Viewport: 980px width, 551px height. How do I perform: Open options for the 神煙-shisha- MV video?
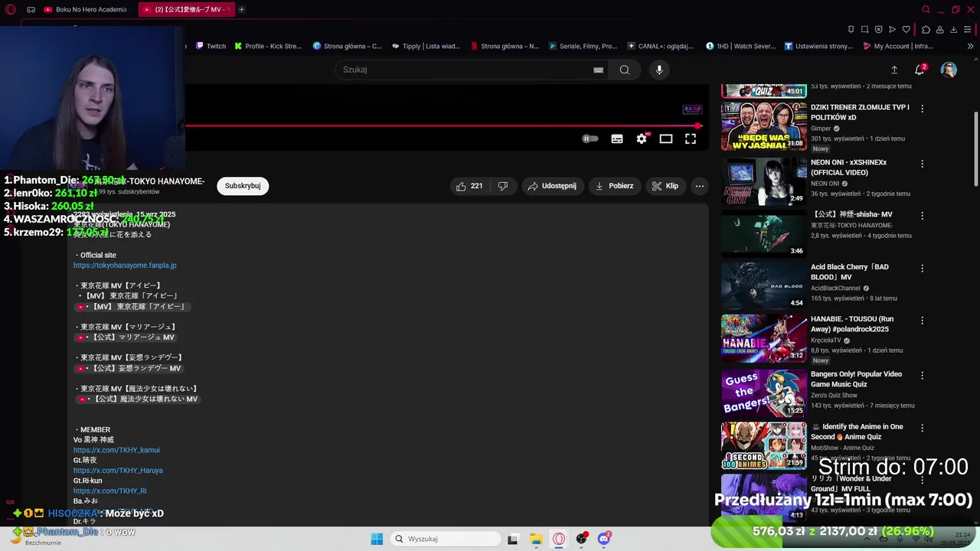tap(922, 216)
